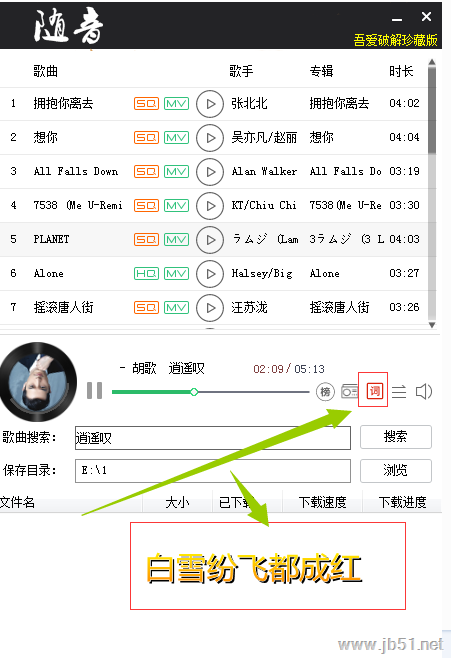The image size is (451, 658).
Task: Click the down arrow of song list scrollbar
Action: coord(432,325)
